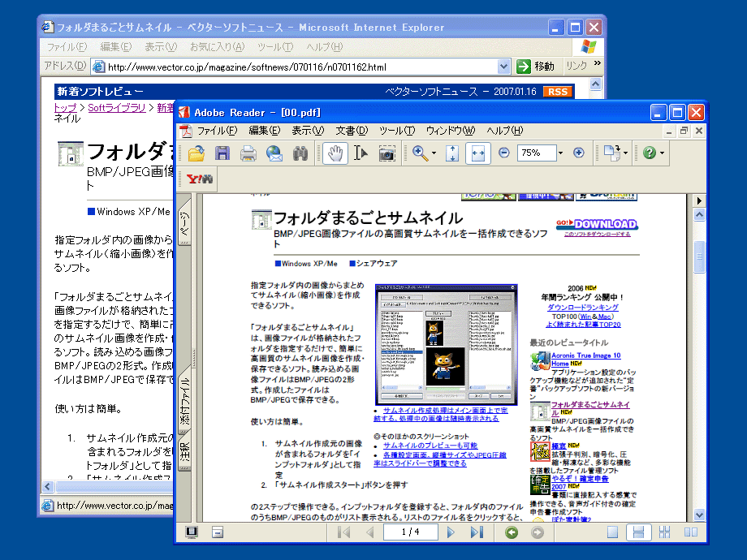Viewport: 747px width, 560px height.
Task: Click the Email icon in Adobe Reader toolbar
Action: pyautogui.click(x=274, y=153)
